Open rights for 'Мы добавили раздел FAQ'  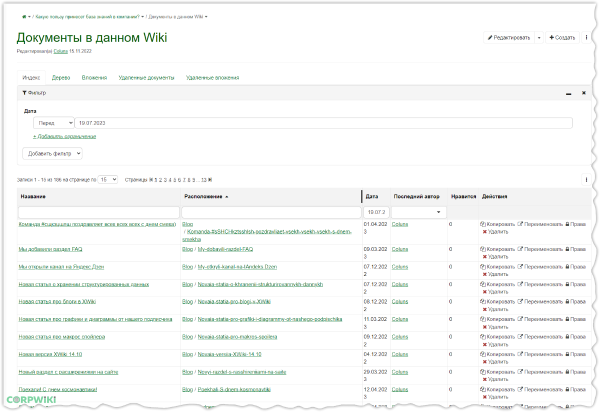tap(576, 249)
